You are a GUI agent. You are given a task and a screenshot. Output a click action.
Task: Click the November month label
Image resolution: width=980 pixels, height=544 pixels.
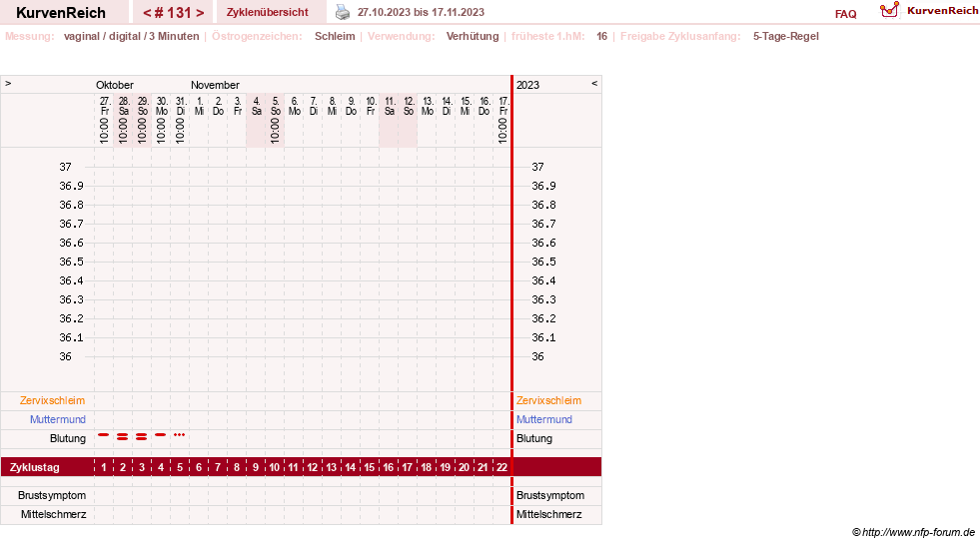[x=215, y=85]
